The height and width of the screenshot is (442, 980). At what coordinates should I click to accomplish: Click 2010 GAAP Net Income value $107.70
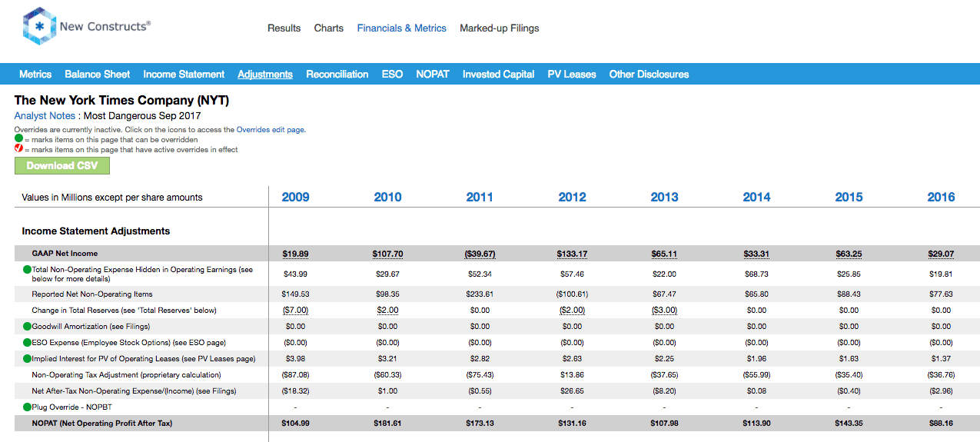[388, 254]
